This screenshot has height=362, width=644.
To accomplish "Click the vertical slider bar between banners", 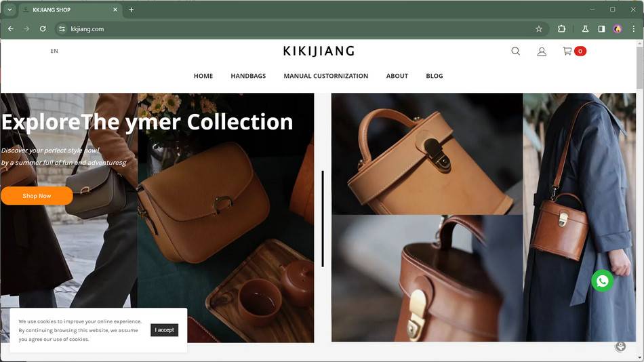I will (x=323, y=218).
